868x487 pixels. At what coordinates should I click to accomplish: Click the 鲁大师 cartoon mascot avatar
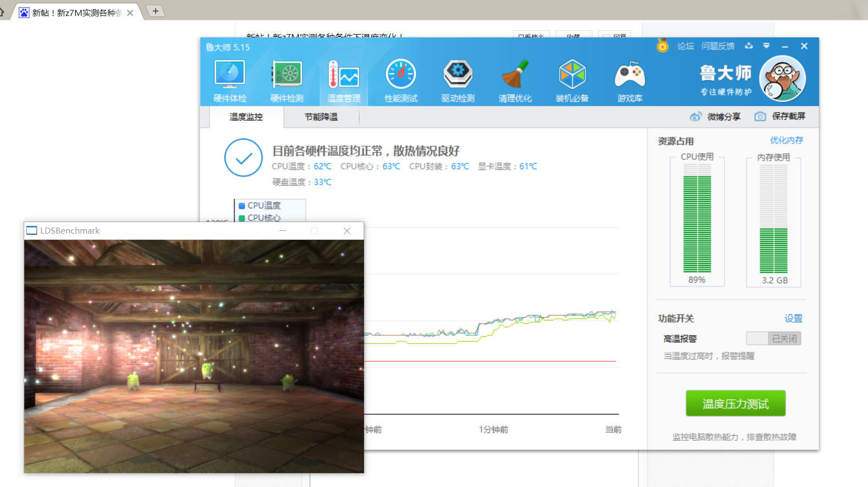click(x=782, y=79)
